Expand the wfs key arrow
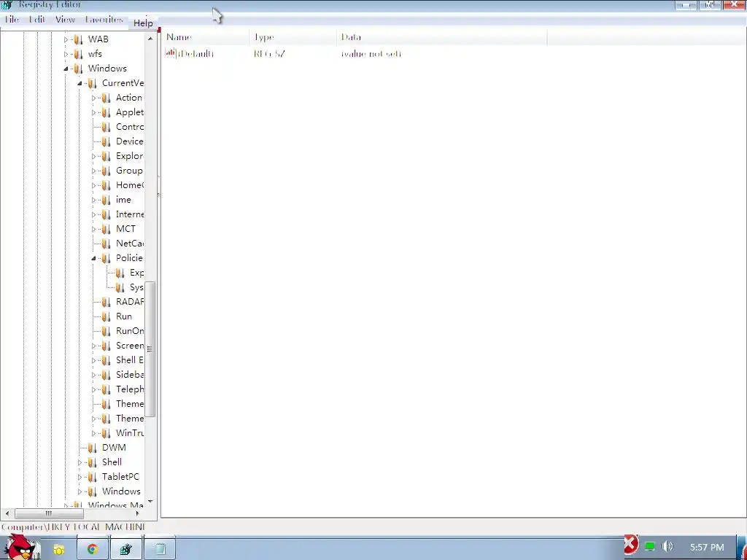The height and width of the screenshot is (560, 747). 66,54
